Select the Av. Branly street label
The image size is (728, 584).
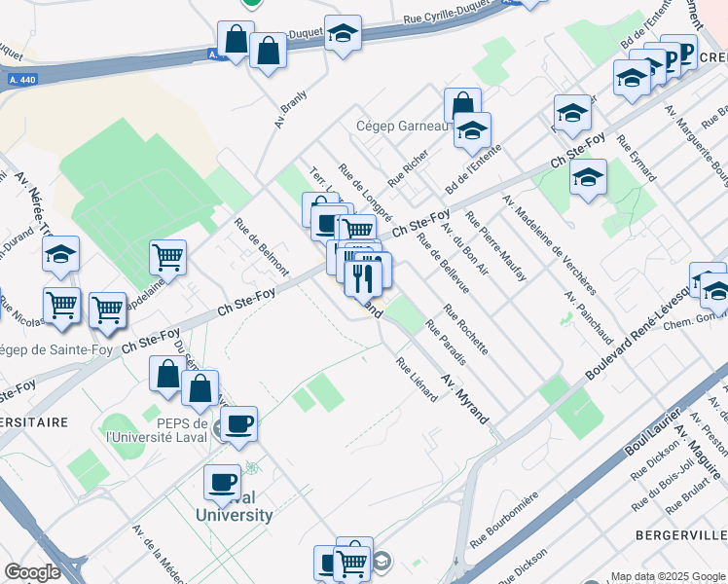point(291,109)
